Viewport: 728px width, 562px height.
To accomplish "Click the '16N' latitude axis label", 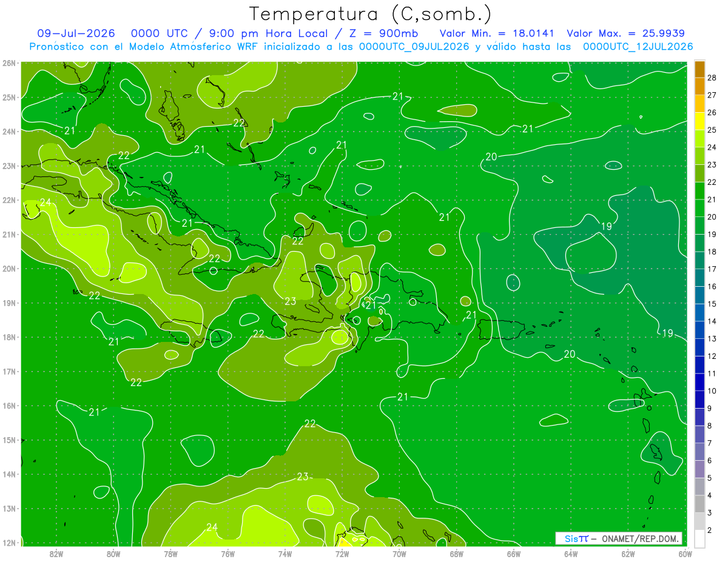I will [9, 406].
